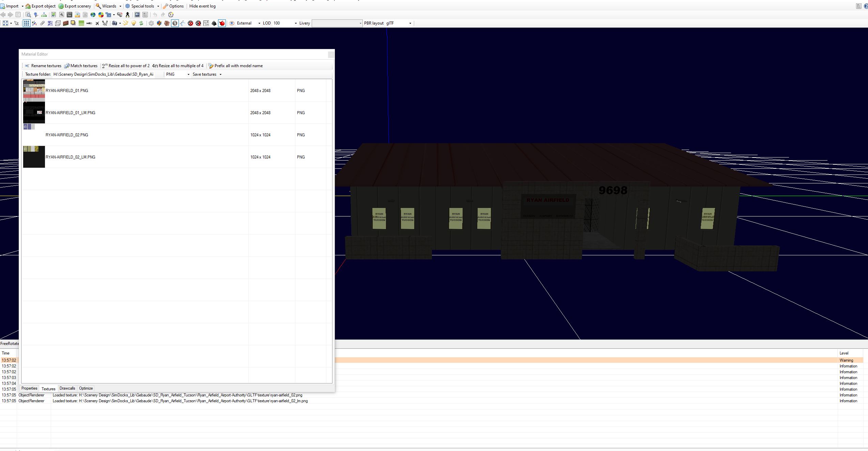The width and height of the screenshot is (868, 451).
Task: Click the green refresh arrows icon
Action: (x=141, y=23)
